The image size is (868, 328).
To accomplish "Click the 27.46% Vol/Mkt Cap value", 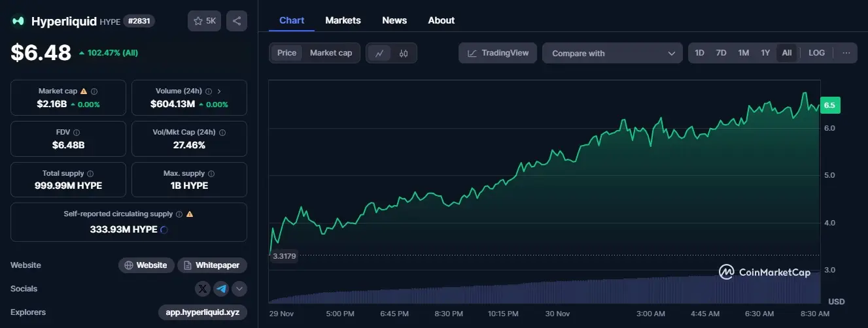I will [x=189, y=144].
